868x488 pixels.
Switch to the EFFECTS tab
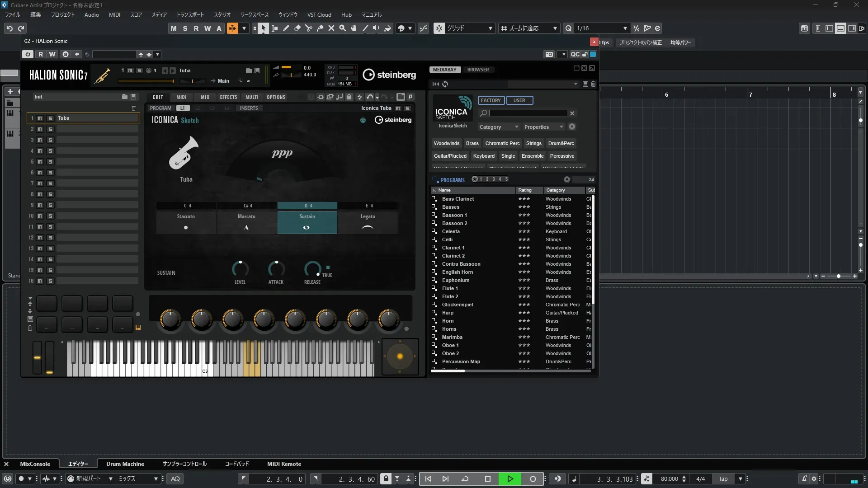coord(228,97)
